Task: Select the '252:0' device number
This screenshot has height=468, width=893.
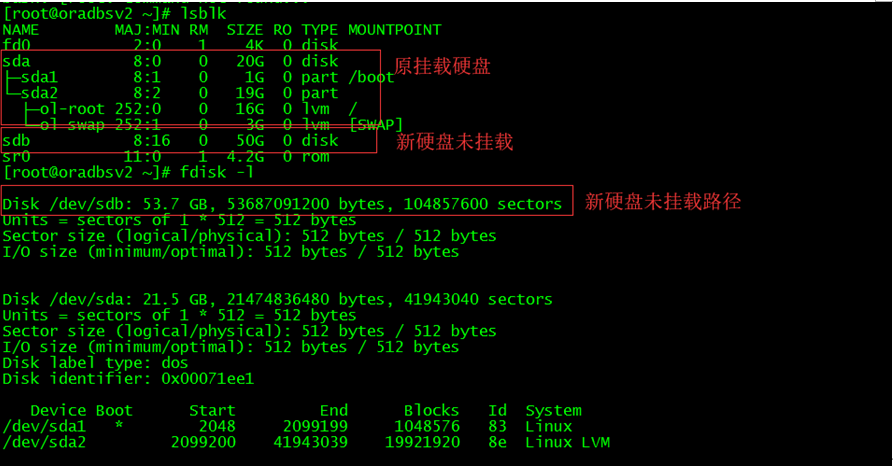Action: pyautogui.click(x=138, y=109)
